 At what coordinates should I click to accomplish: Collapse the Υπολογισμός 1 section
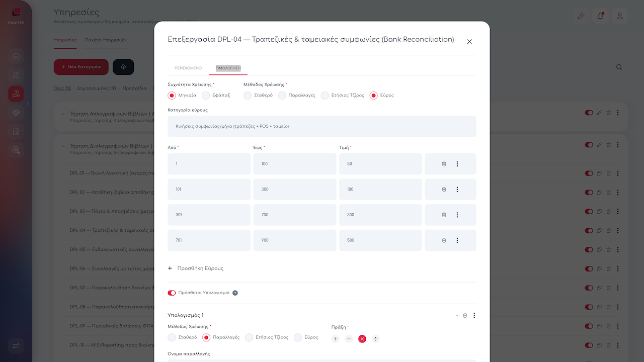(x=457, y=315)
